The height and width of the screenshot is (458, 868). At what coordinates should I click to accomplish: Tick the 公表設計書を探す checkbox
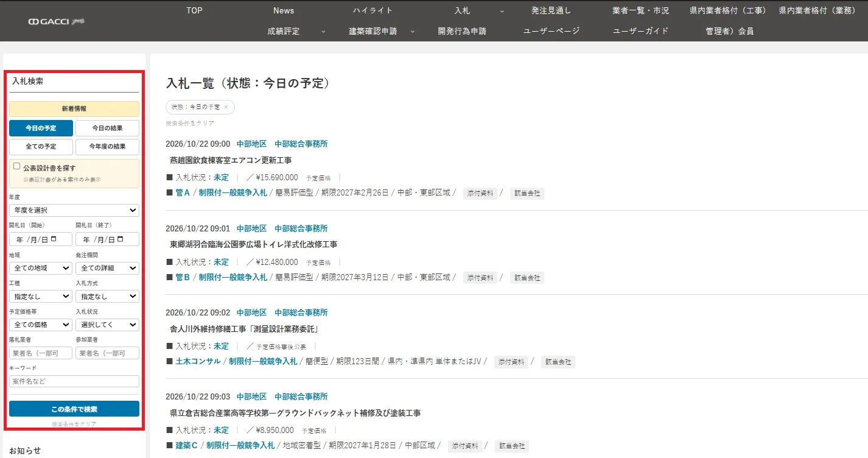(16, 166)
